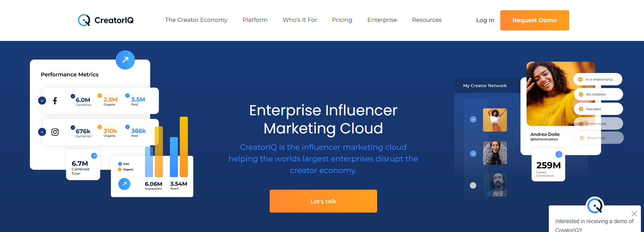
Task: Toggle the checkmark beside the Instagram row
Action: (42, 132)
